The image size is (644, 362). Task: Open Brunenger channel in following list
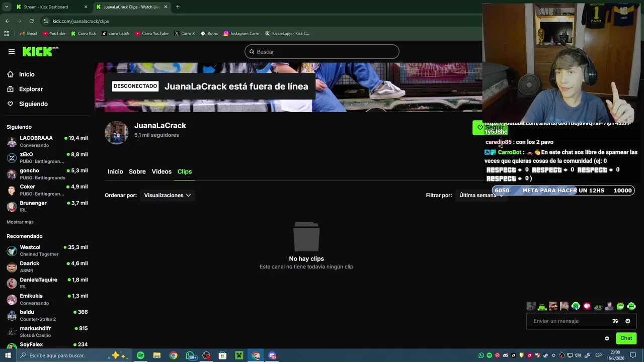pos(47,206)
